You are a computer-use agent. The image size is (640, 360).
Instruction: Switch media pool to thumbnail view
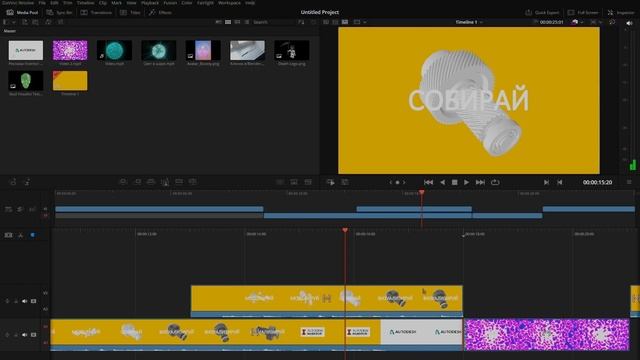coord(228,22)
